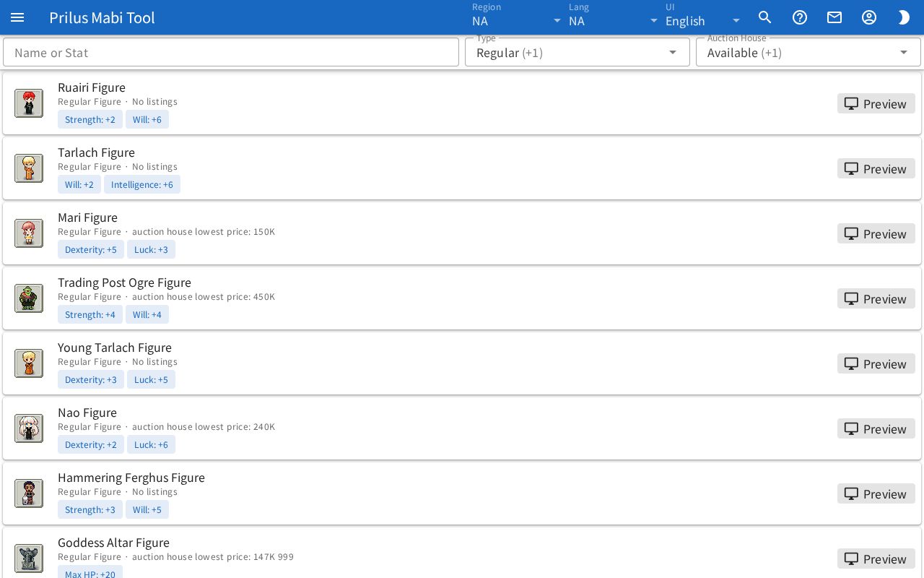The height and width of the screenshot is (578, 924).
Task: Expand the Lang dropdown
Action: 614,17
